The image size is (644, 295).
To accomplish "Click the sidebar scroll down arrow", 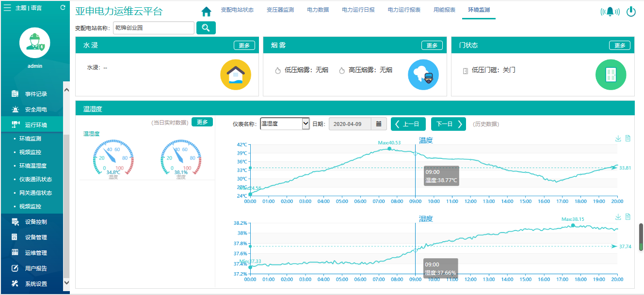I will 66,283.
